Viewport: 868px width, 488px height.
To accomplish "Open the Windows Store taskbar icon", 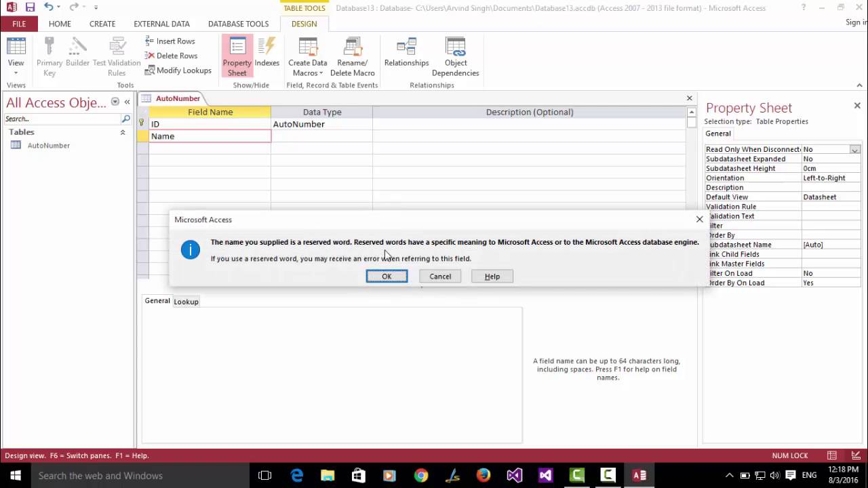I will [359, 476].
